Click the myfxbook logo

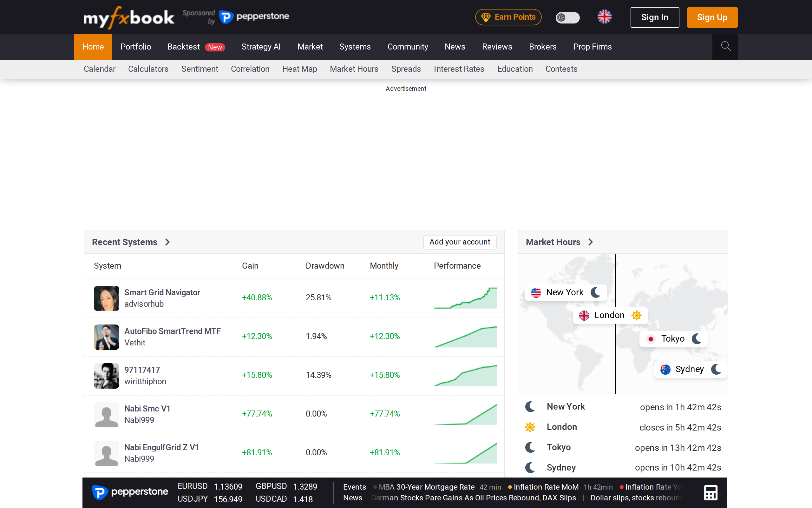pos(129,17)
